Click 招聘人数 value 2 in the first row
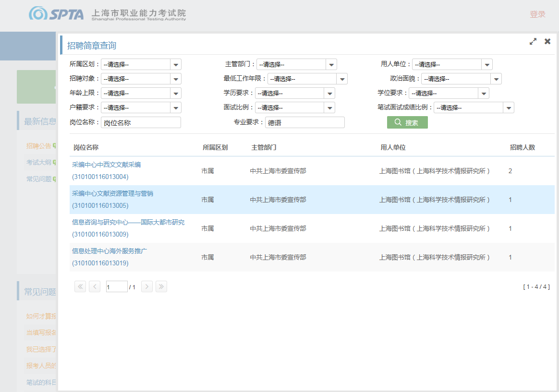 (x=510, y=171)
